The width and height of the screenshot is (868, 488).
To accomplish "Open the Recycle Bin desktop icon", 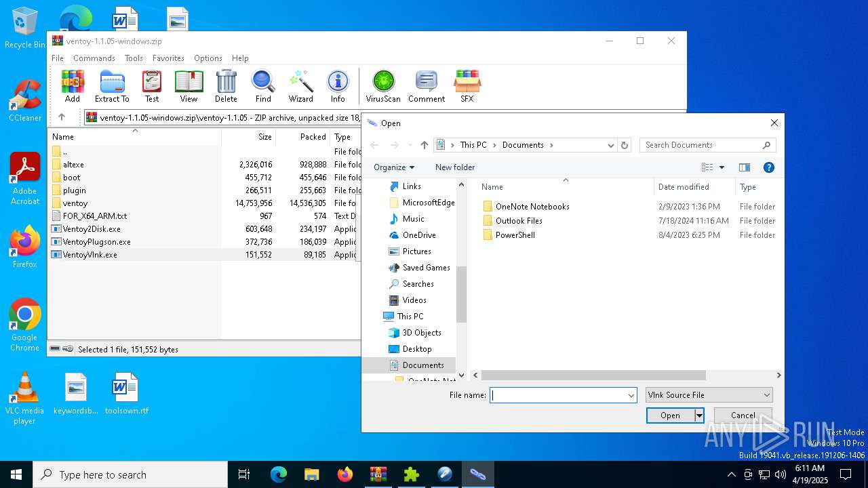I will click(x=25, y=28).
